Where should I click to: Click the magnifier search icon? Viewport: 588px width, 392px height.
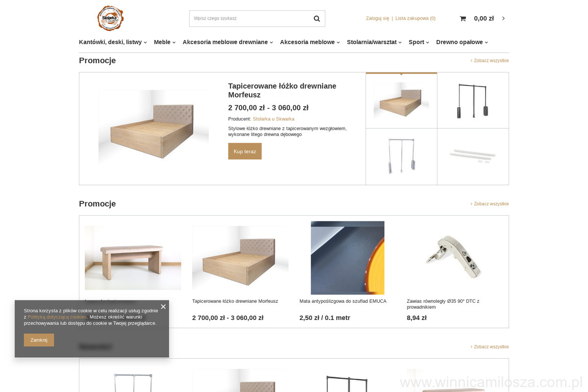pyautogui.click(x=317, y=19)
